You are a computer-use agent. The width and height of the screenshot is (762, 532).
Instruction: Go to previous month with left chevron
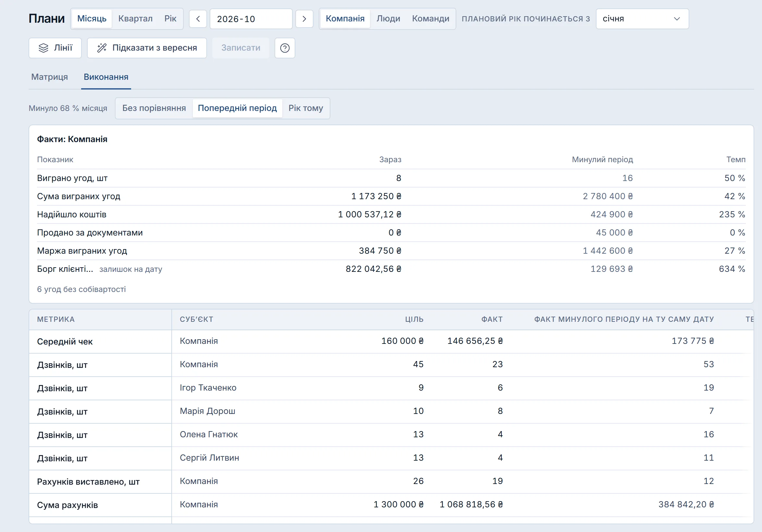coord(198,19)
